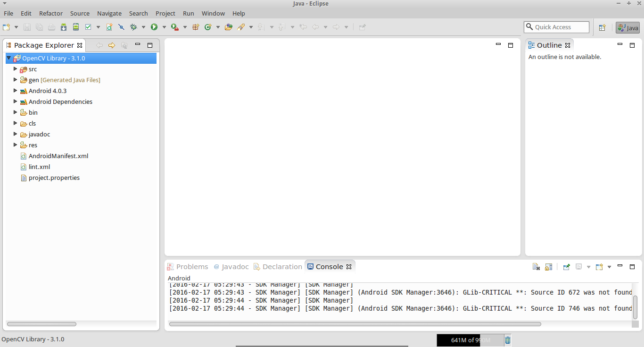This screenshot has height=347, width=644.
Task: Toggle Pin Console button
Action: click(567, 267)
